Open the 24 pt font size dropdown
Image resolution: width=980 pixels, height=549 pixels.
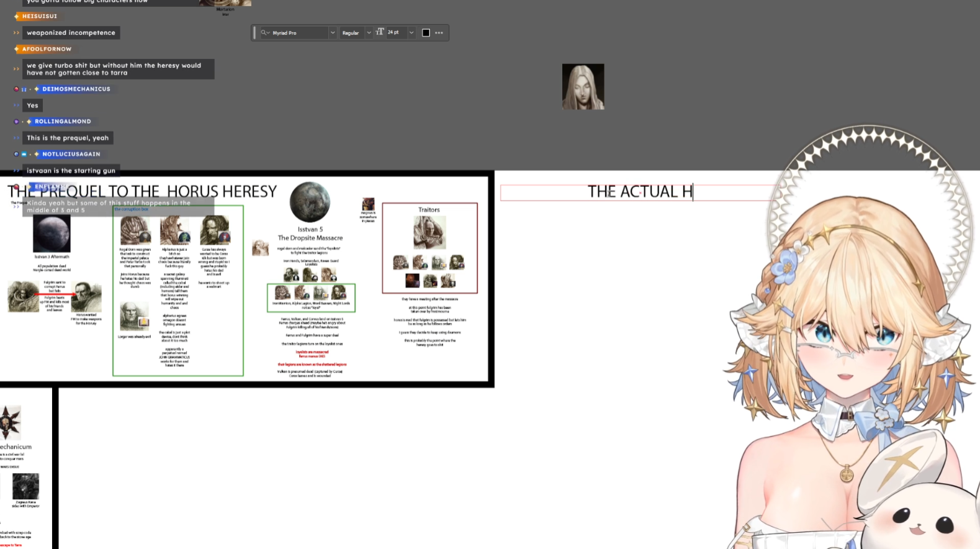[411, 33]
